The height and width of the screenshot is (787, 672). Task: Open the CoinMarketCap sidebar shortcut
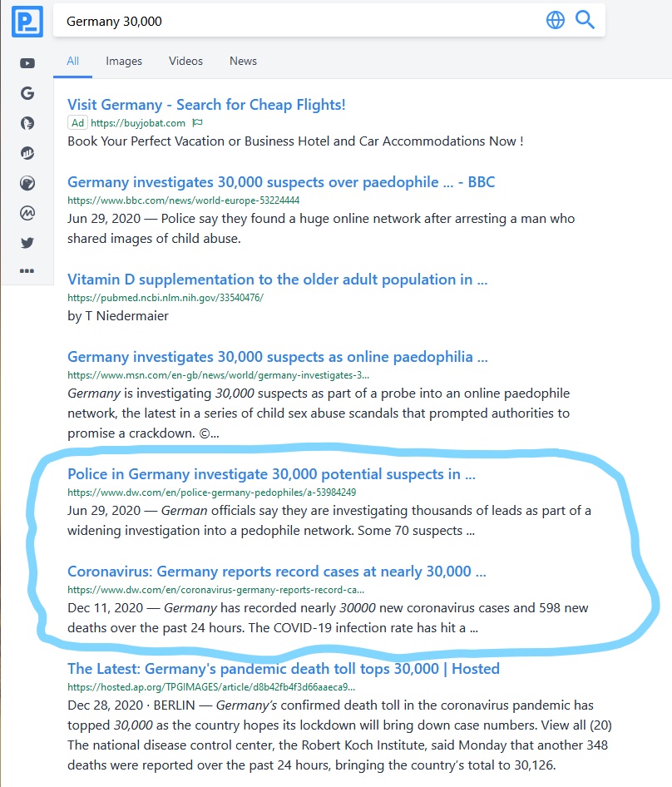[x=27, y=213]
